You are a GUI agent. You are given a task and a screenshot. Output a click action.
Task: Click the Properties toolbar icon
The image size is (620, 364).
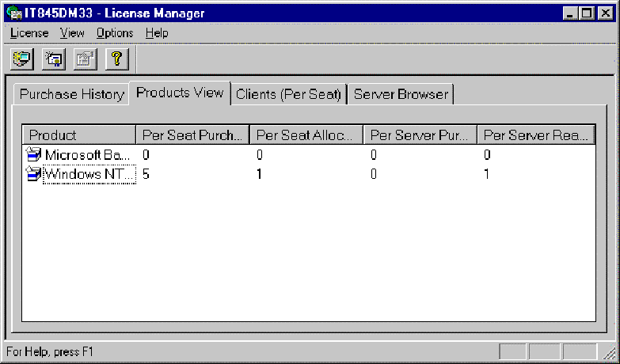(x=86, y=59)
